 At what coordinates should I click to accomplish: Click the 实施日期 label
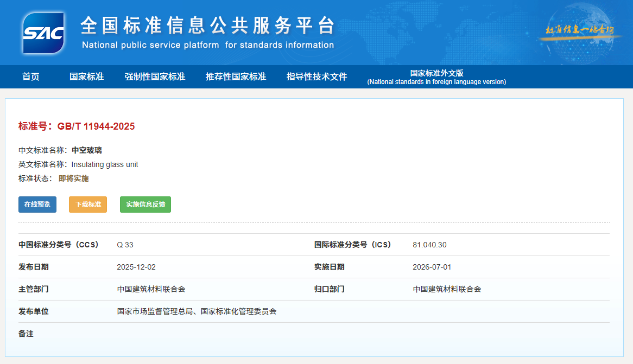[330, 267]
